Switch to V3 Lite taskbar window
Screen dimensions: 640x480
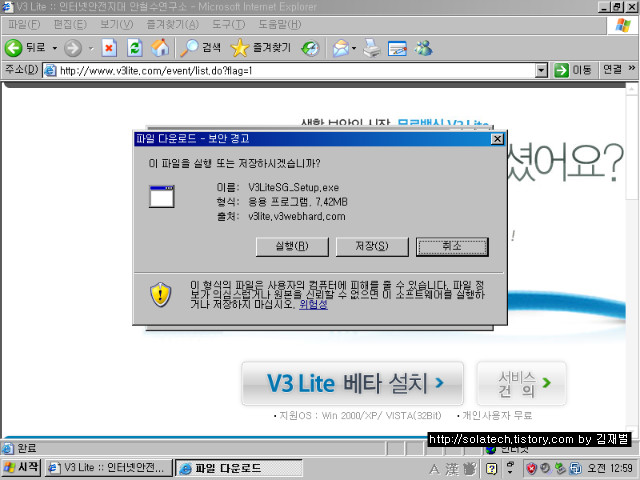[108, 468]
